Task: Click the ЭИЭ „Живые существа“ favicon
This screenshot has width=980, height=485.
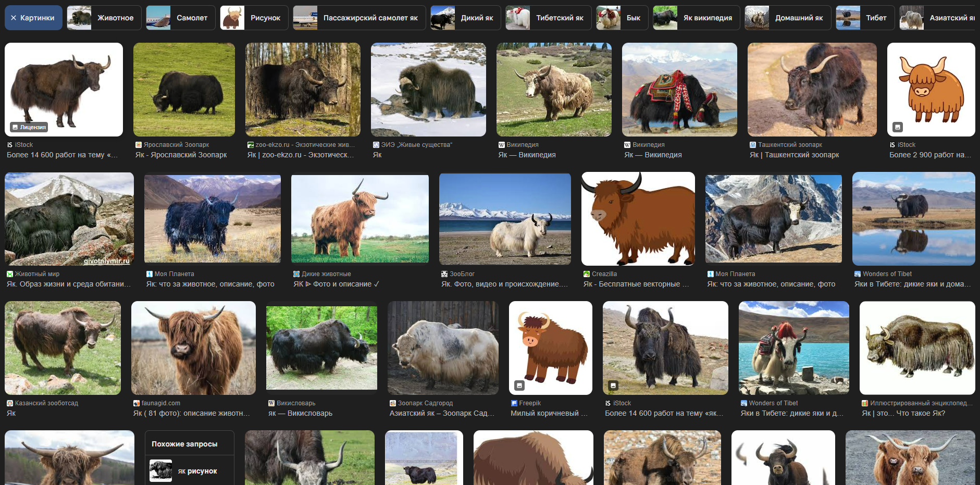Action: [x=376, y=145]
